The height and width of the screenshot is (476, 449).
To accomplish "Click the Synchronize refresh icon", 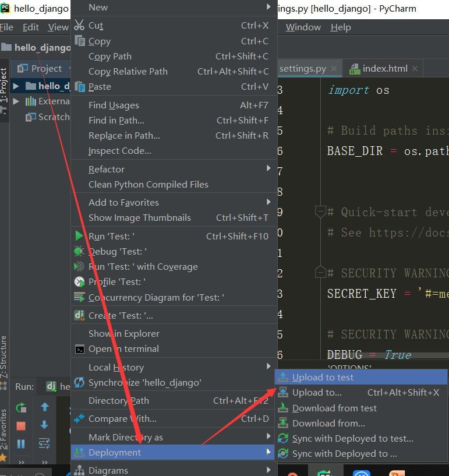I will click(79, 382).
